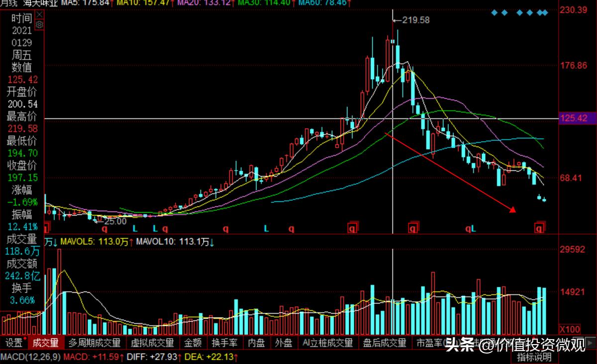Switch to 盘后成交量 tab
The image size is (597, 364).
coord(385,343)
